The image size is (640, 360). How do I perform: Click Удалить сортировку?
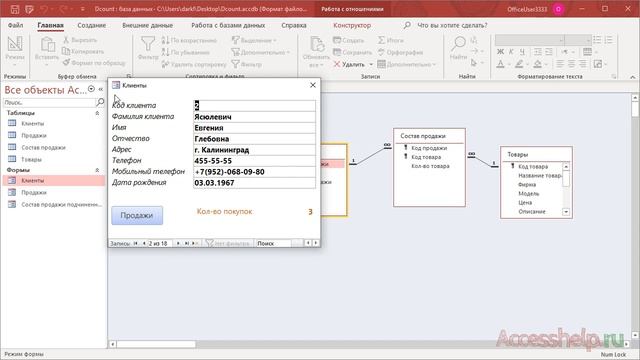(194, 64)
